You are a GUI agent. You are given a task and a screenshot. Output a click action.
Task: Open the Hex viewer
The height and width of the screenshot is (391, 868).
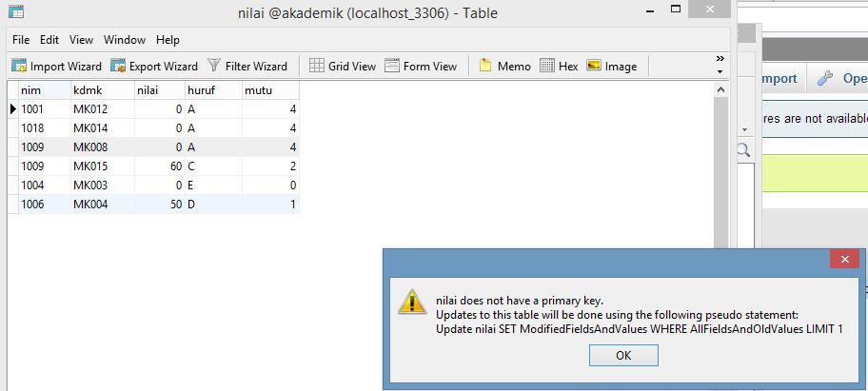pos(559,67)
